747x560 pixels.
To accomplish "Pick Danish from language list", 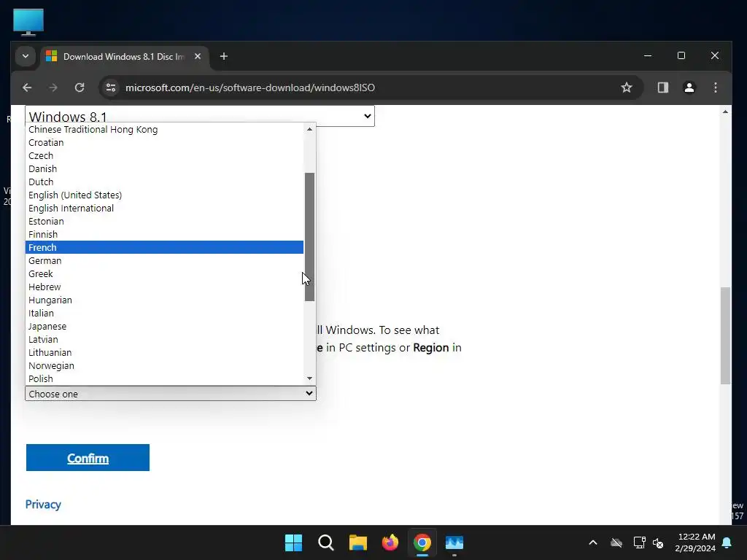I will tap(164, 168).
